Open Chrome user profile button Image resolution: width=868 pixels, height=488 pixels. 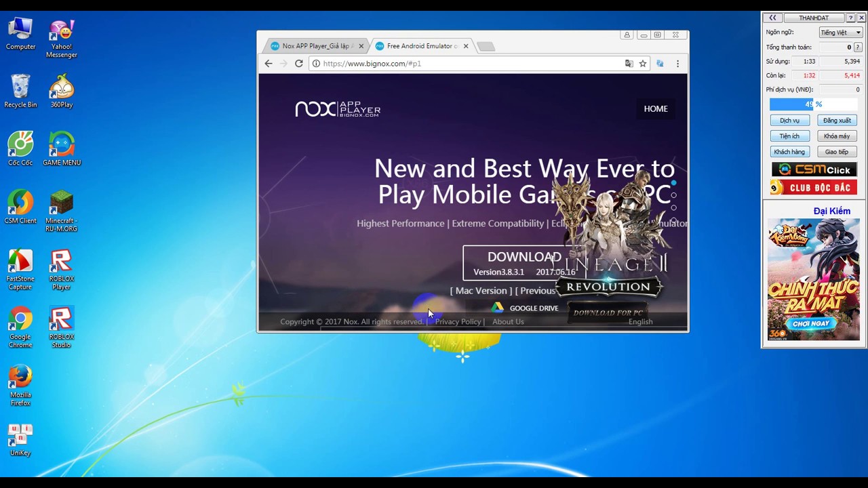[627, 35]
